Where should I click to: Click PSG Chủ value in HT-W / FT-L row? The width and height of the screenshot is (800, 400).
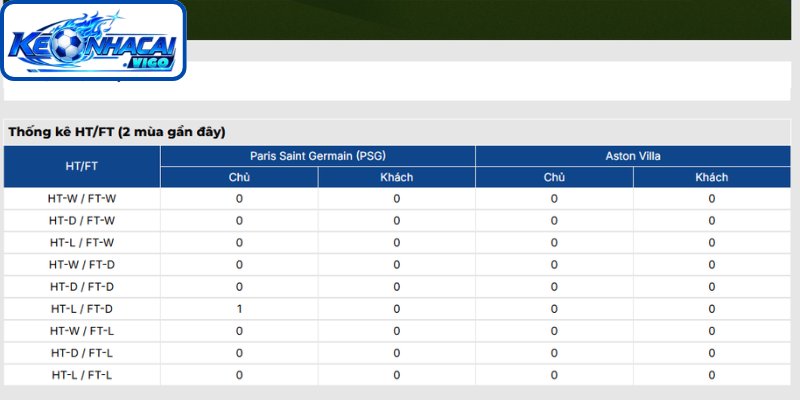tap(239, 331)
